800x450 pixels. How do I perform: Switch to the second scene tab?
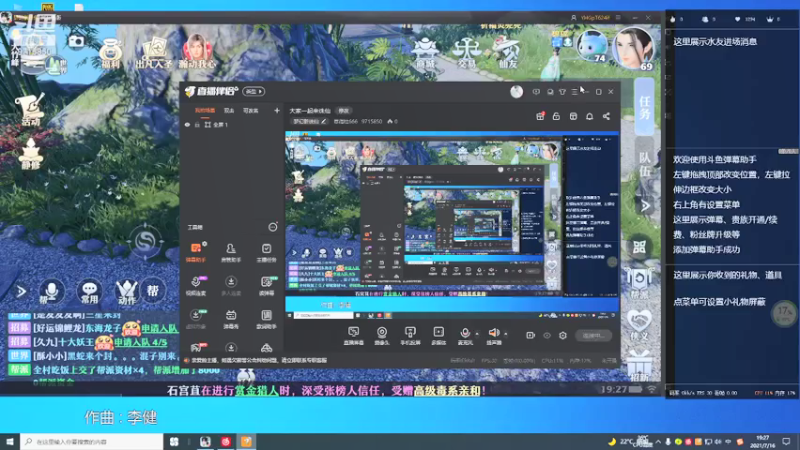pos(229,110)
